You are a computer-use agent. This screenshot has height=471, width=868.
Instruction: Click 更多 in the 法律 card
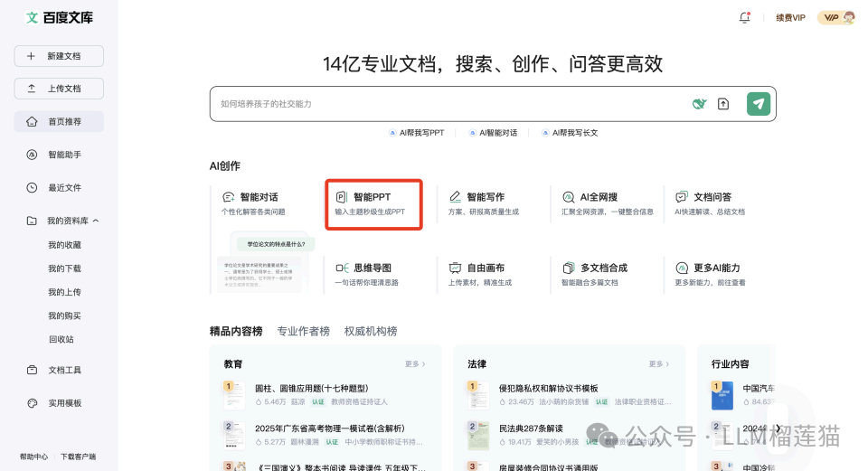659,364
